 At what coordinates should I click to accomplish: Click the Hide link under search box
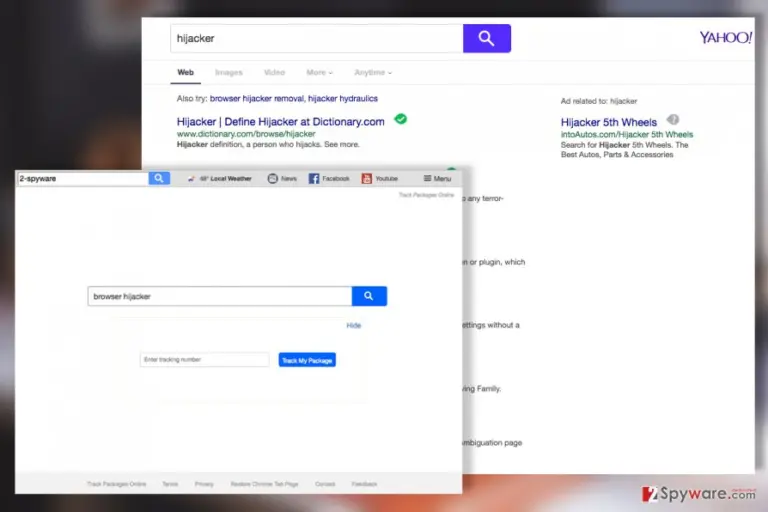click(x=354, y=325)
